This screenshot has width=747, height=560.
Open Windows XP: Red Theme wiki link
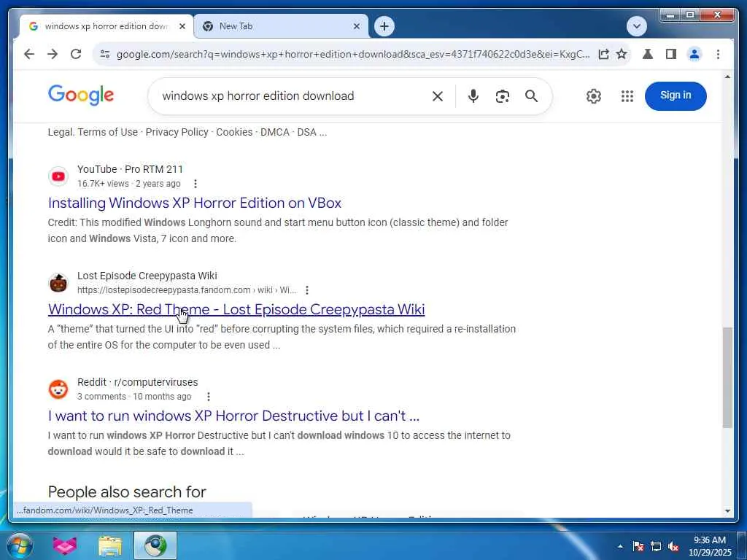tap(236, 309)
